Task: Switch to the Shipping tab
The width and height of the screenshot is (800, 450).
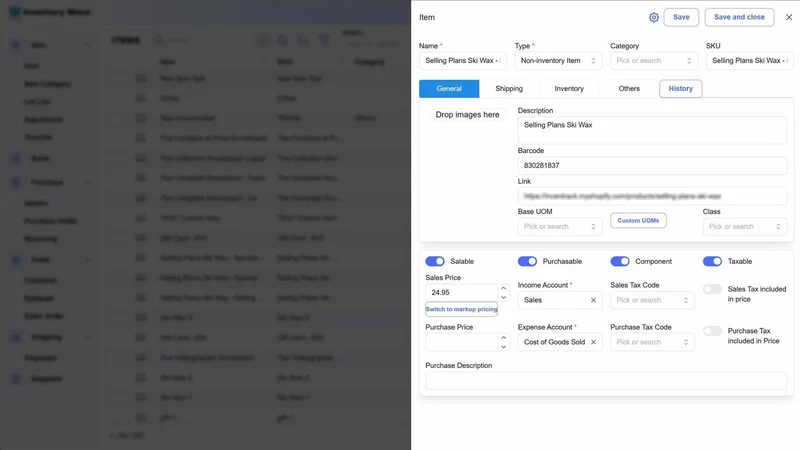Action: pos(509,89)
